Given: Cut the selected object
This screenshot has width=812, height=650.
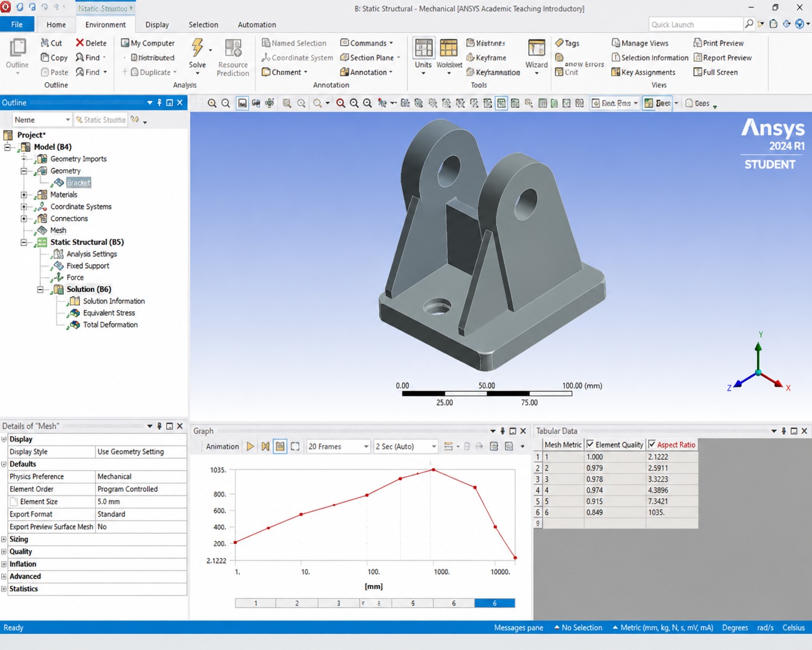Looking at the screenshot, I should [52, 43].
